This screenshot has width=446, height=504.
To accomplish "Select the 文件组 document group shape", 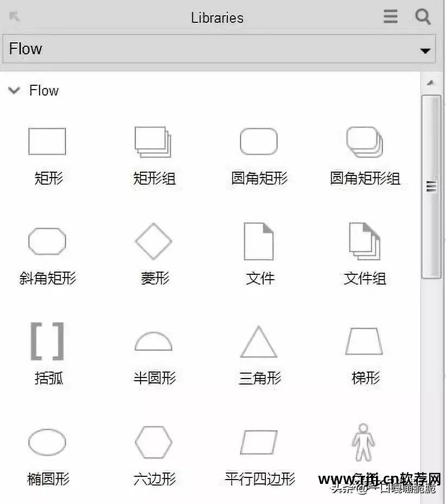I will 365,241.
